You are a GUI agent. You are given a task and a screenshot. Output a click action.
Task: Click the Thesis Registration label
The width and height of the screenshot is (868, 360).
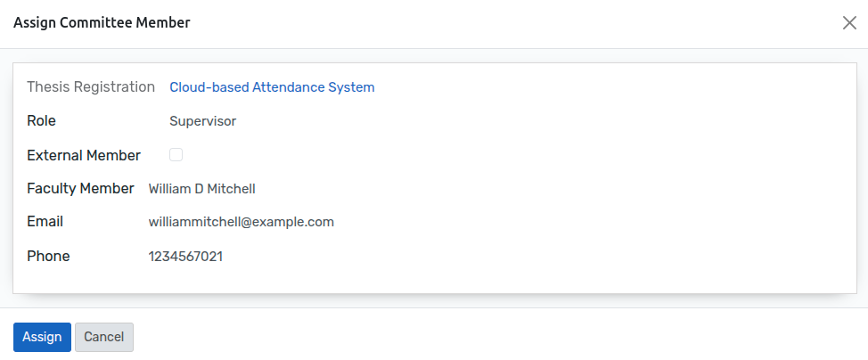91,87
